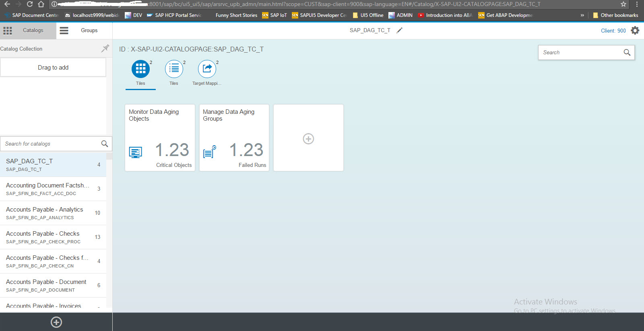Open localhost:9999/webide bookmark
The image size is (644, 331).
click(x=92, y=15)
